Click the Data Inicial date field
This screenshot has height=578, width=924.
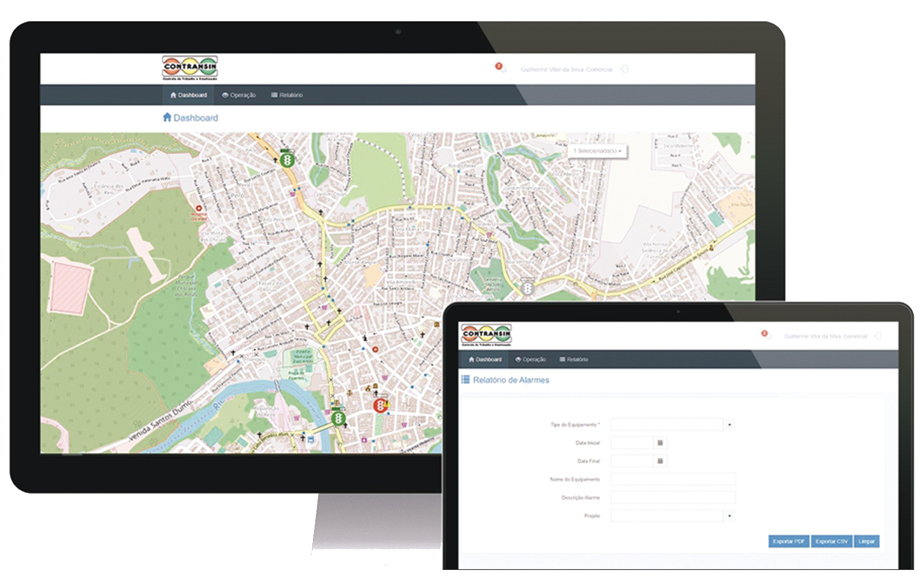632,443
